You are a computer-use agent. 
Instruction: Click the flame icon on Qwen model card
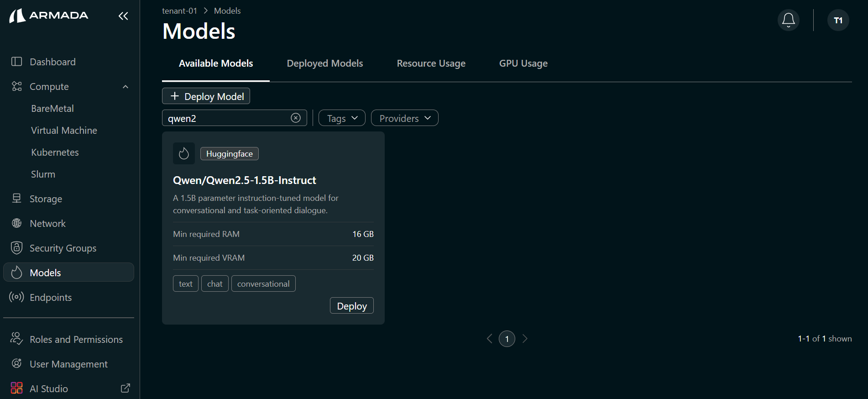coord(184,153)
